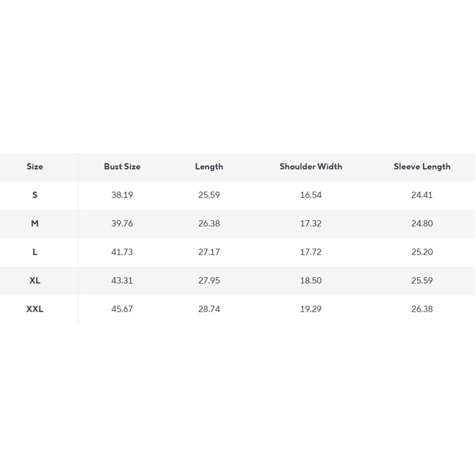476x476 pixels.
Task: Click the 28.74 length cell
Action: 209,309
